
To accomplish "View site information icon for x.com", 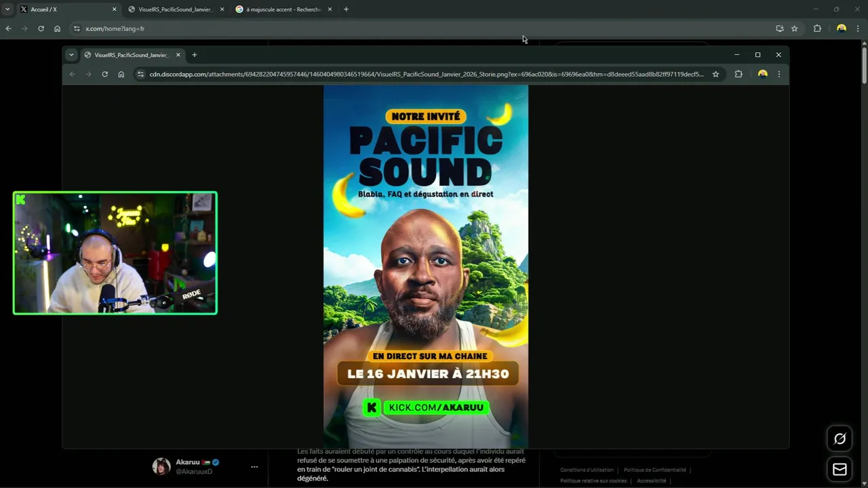I will [x=77, y=28].
